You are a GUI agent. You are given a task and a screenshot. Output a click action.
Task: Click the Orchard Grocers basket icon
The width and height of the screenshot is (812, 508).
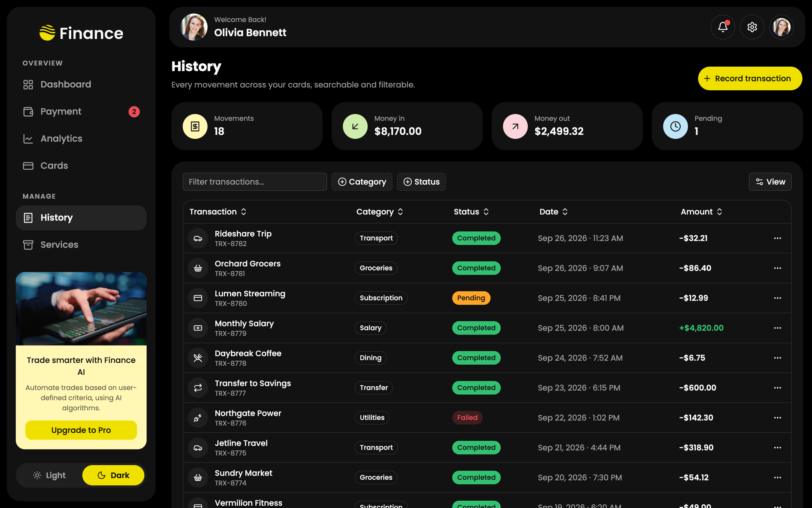pos(198,268)
